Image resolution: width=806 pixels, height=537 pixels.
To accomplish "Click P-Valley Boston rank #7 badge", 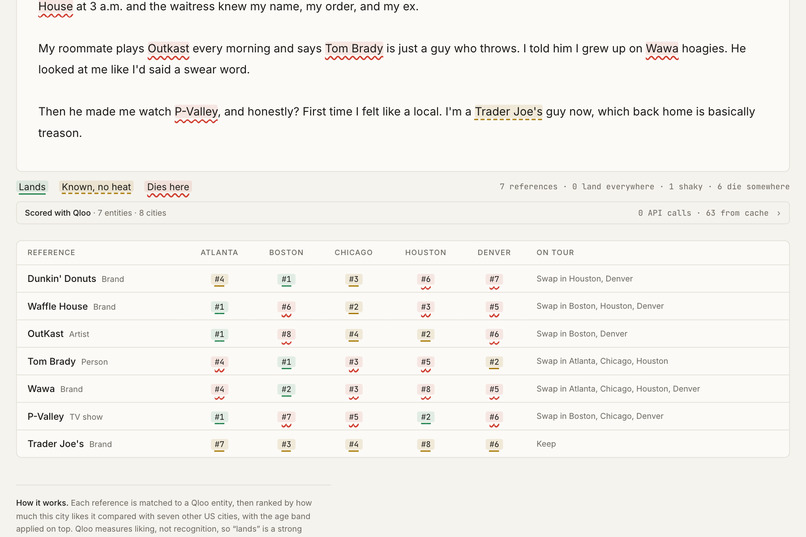I will pos(286,417).
